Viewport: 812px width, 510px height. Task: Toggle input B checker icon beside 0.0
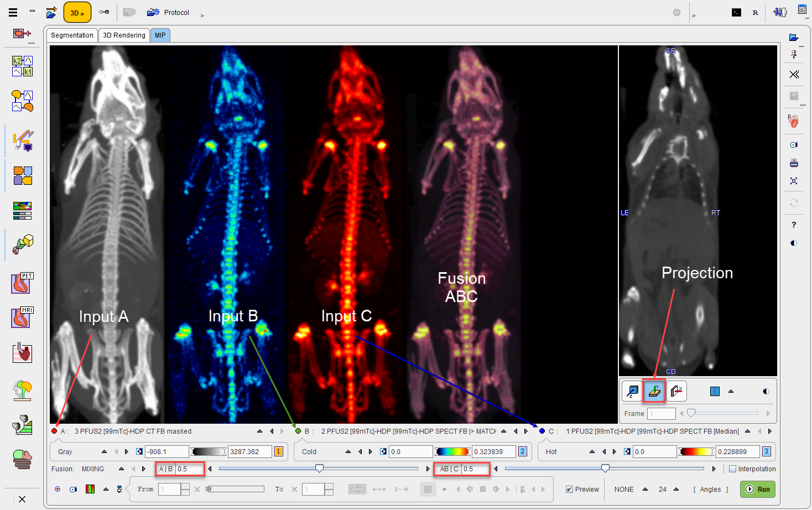coord(383,451)
